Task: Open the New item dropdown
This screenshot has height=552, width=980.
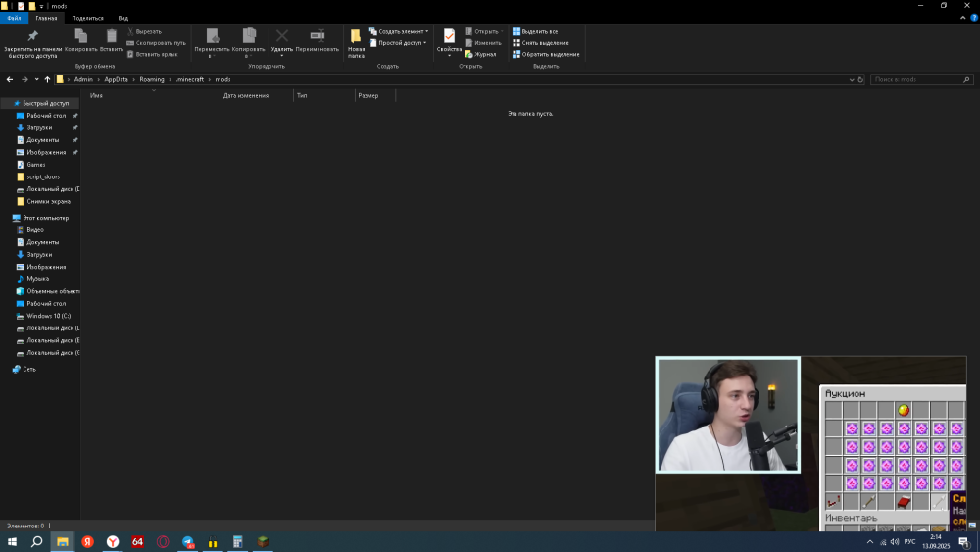Action: click(x=399, y=31)
